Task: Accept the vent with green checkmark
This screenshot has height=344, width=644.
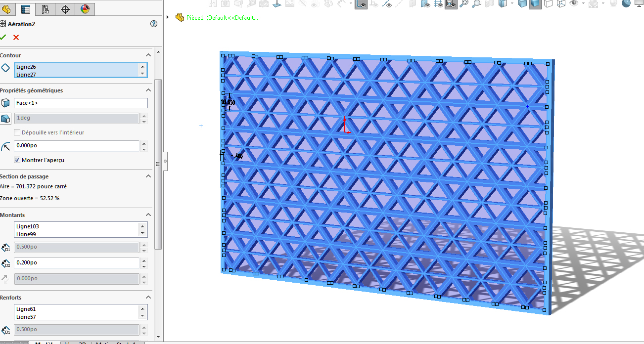Action: point(3,38)
